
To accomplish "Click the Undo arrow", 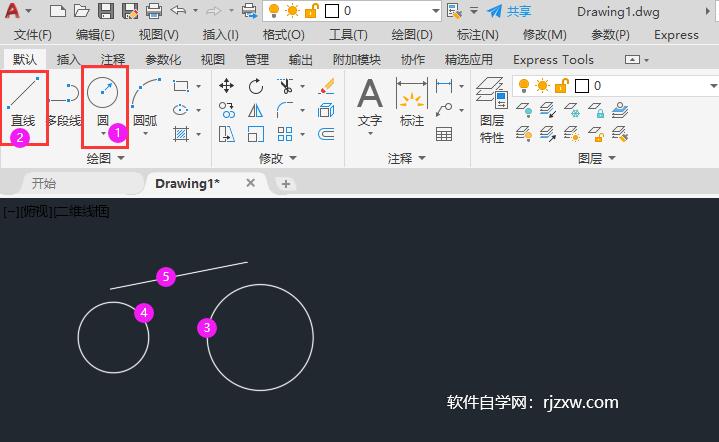I will pyautogui.click(x=178, y=10).
